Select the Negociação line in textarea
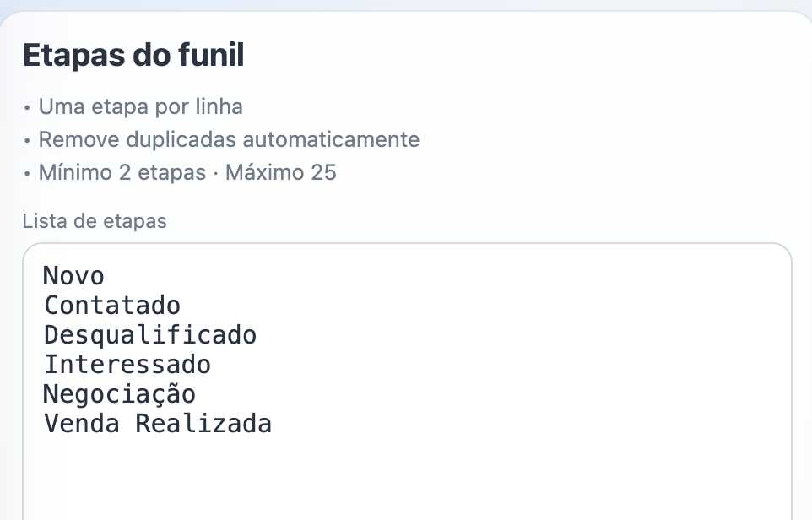Image resolution: width=812 pixels, height=520 pixels. point(120,394)
